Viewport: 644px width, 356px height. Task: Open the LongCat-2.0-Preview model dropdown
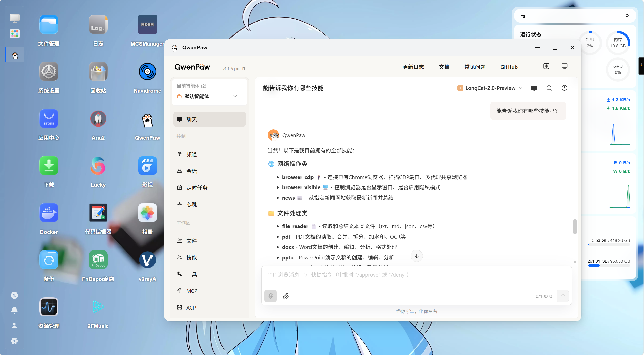(x=490, y=88)
